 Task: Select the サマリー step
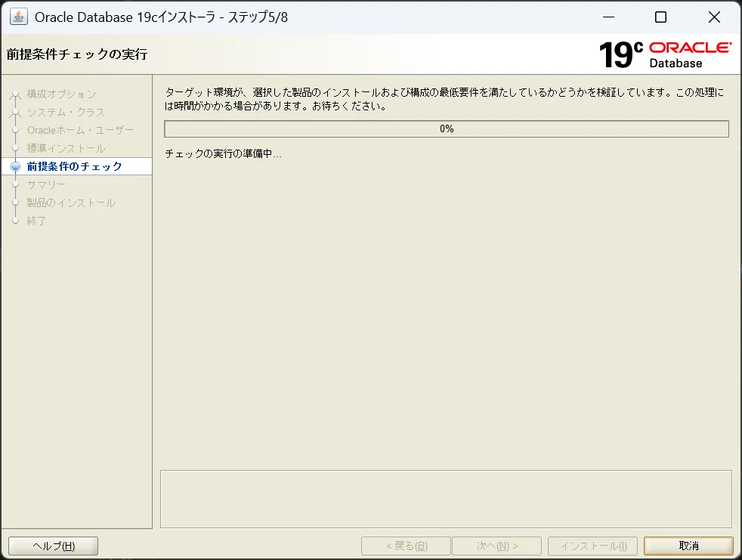[46, 184]
